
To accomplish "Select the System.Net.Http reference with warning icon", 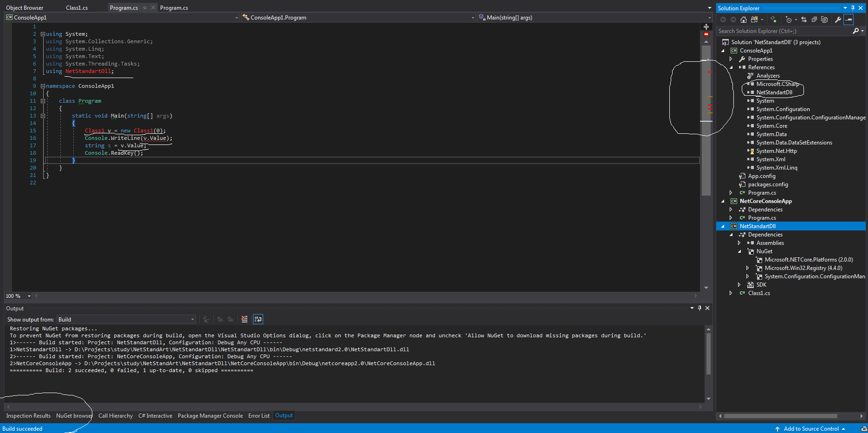I will coord(776,151).
